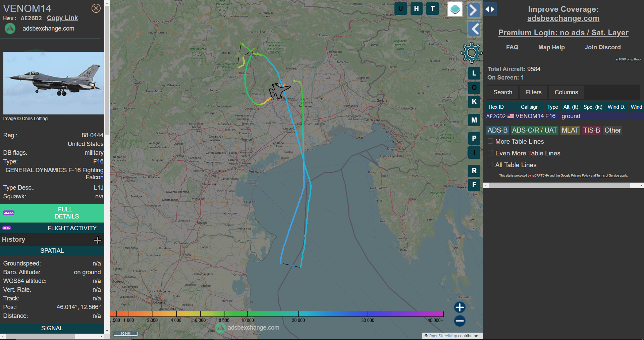Sort table by Wind D. column

click(616, 107)
